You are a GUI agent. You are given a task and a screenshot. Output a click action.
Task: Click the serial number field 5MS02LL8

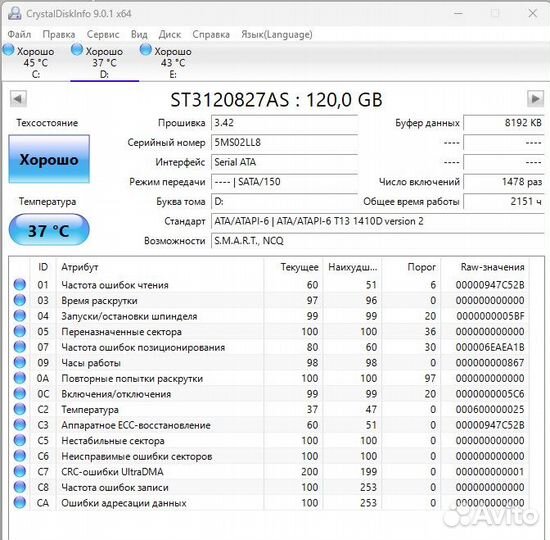(x=284, y=142)
